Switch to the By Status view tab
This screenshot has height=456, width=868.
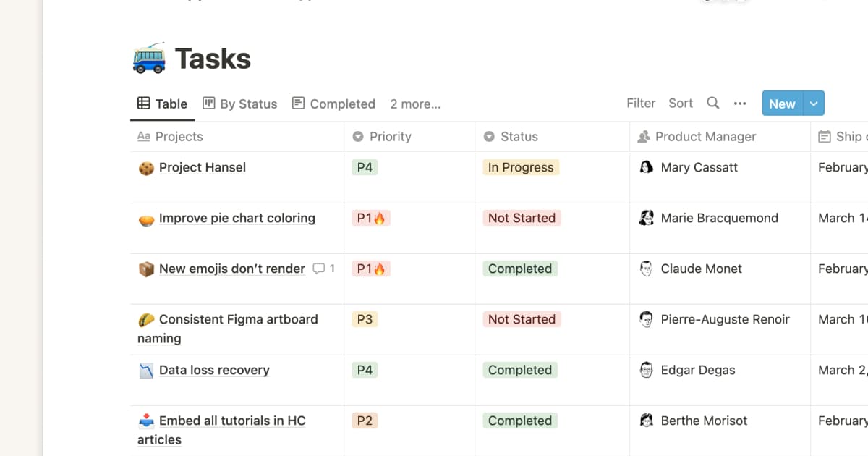(x=248, y=104)
